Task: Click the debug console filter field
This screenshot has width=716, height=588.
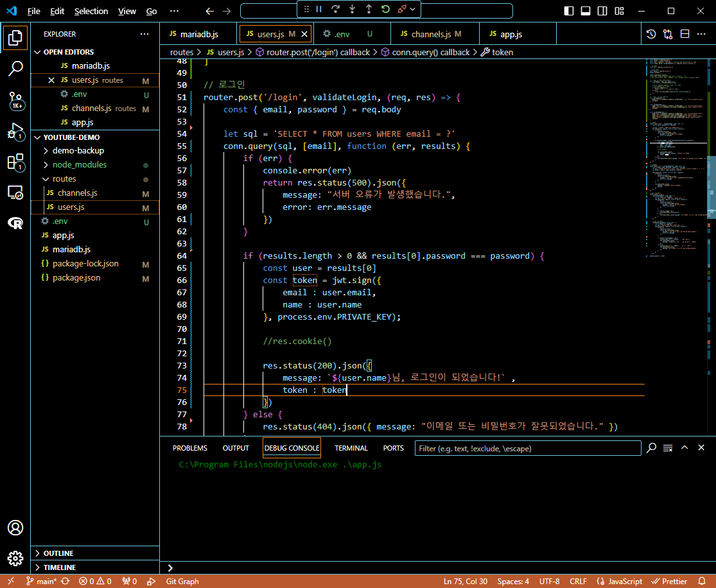Action: pos(528,448)
